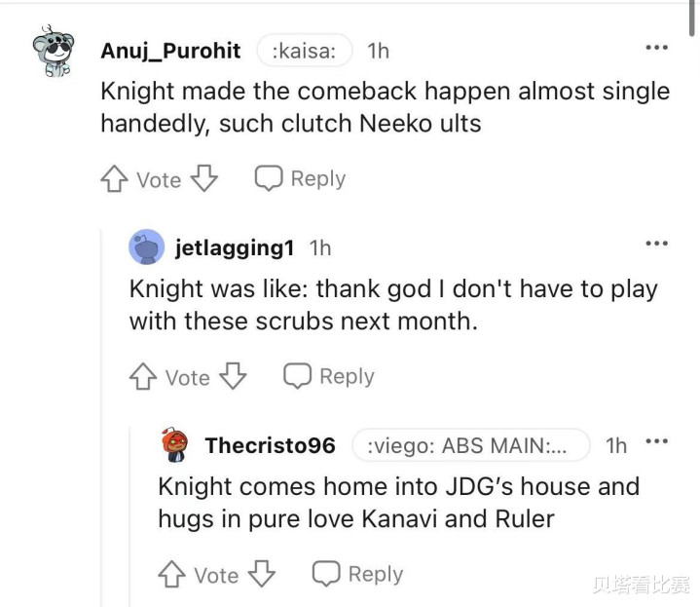Click jetlagging1's avatar icon

pos(146,247)
